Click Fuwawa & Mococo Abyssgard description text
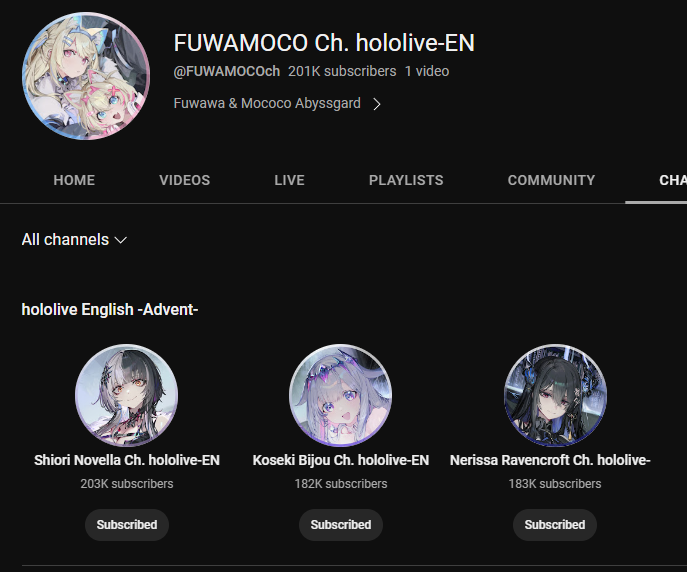This screenshot has width=687, height=572. (267, 103)
